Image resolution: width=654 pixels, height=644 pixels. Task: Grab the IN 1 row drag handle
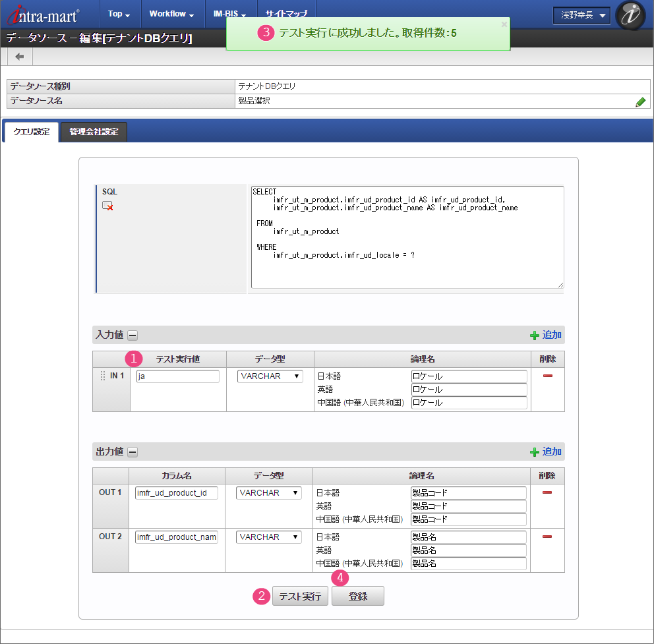(103, 376)
